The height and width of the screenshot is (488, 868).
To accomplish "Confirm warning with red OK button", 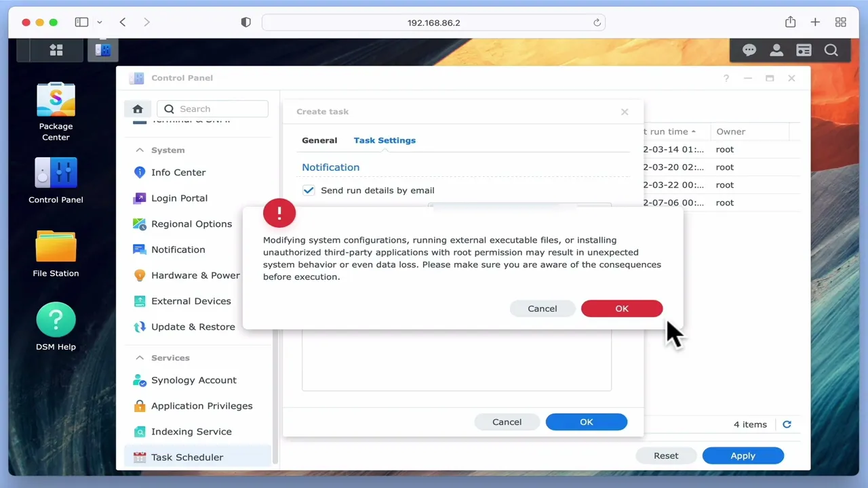I will click(x=622, y=308).
